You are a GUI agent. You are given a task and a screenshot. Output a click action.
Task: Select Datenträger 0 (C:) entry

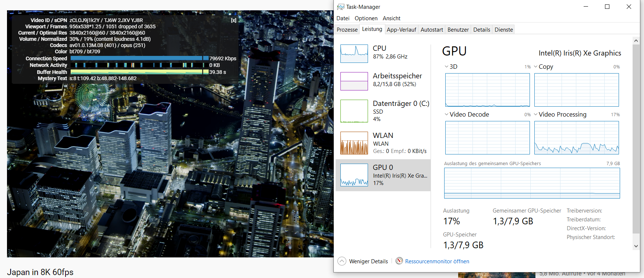[x=383, y=111]
